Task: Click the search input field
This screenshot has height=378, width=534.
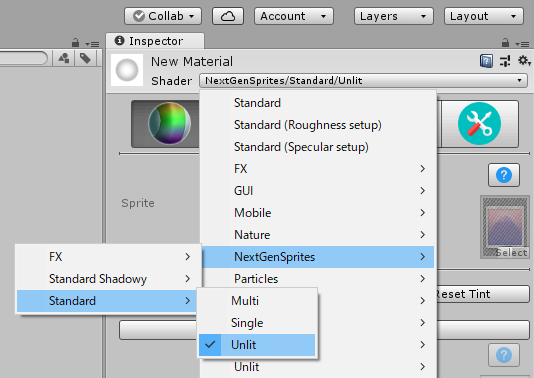Action: point(23,58)
